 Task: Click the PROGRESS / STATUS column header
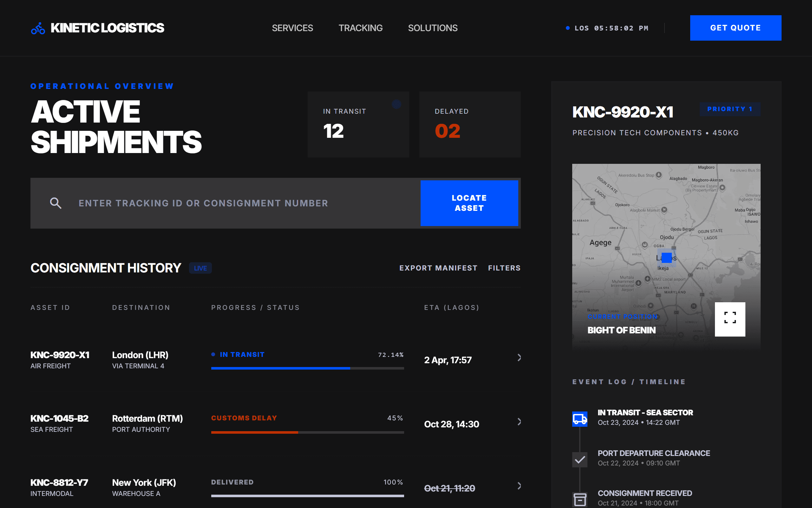(255, 307)
